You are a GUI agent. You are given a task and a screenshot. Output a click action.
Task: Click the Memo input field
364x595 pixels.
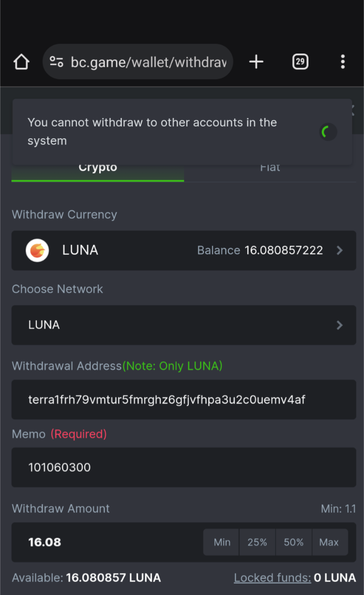[183, 468]
